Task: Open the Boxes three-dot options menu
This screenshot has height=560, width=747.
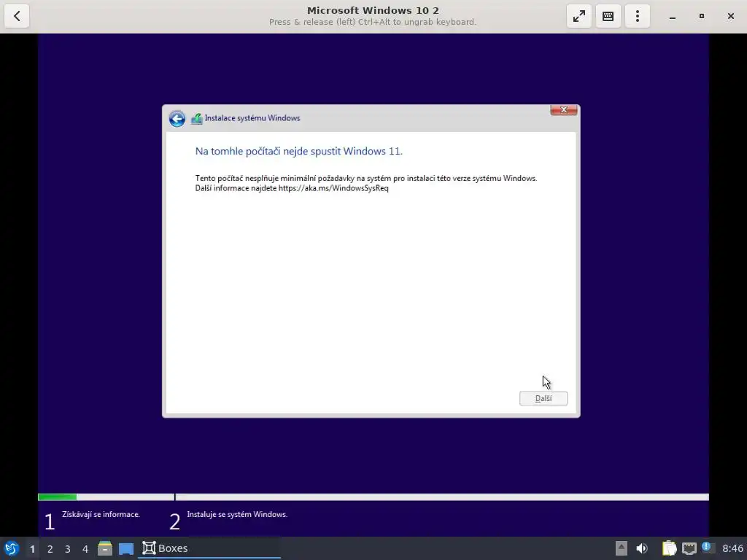Action: coord(638,16)
